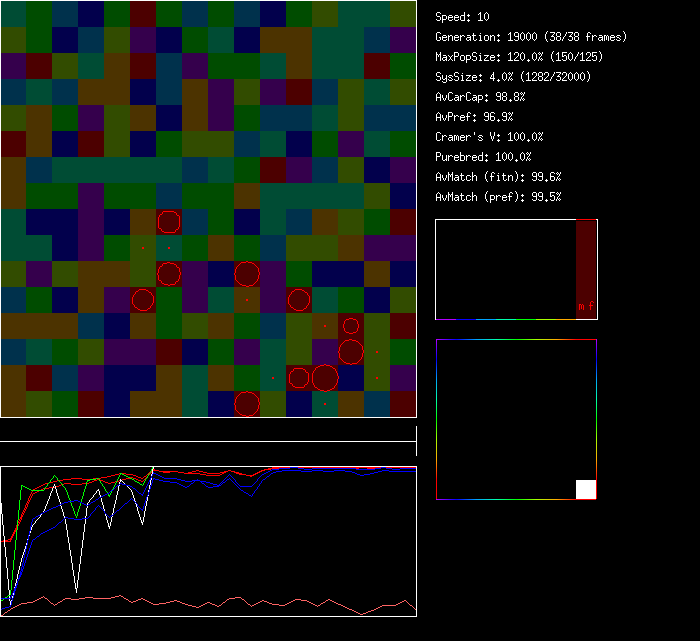Click the AvCarCap: 98.8% statistic
Screen dimensions: 700x641
coord(481,97)
